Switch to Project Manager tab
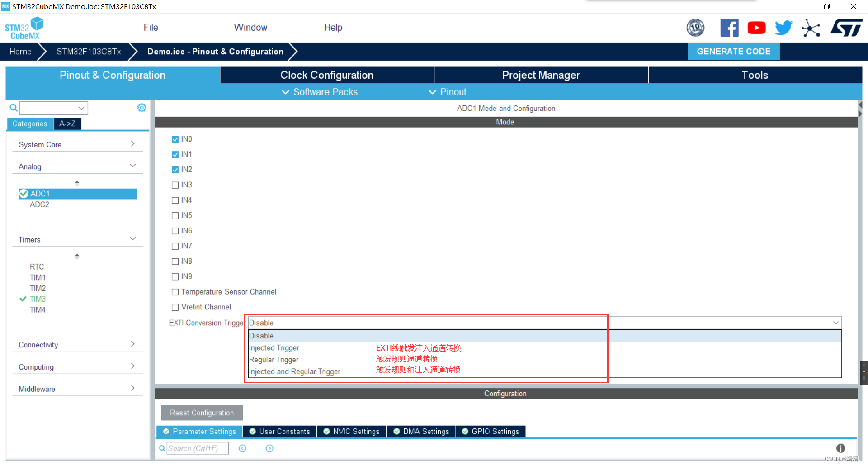 [x=541, y=75]
